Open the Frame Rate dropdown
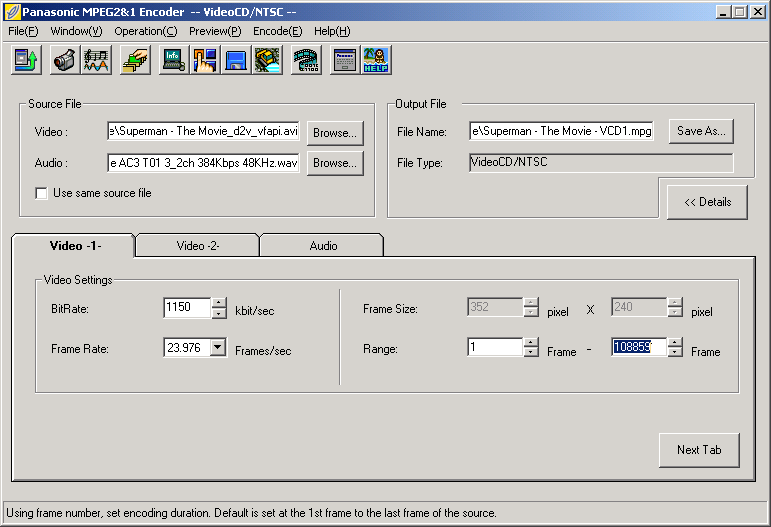 [x=219, y=348]
